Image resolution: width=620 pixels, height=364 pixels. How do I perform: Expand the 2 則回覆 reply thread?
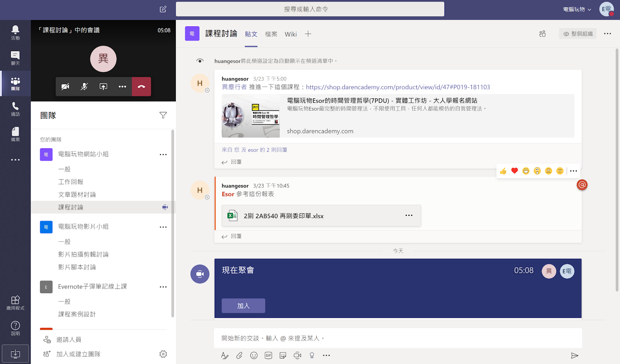(254, 150)
